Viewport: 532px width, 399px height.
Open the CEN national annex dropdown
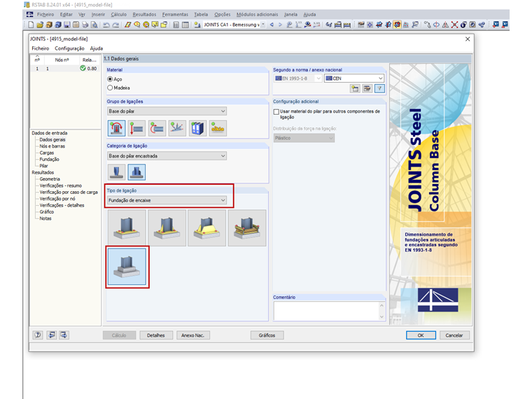354,78
